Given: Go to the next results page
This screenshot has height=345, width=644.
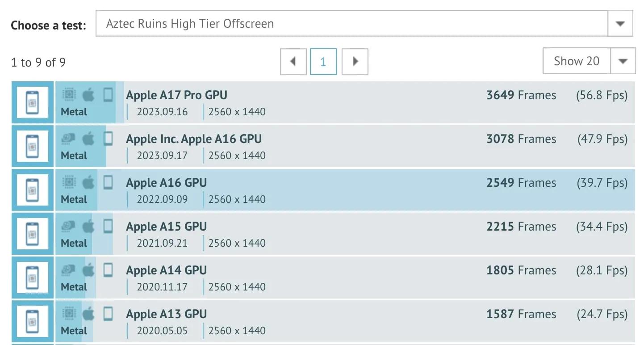Looking at the screenshot, I should pyautogui.click(x=355, y=61).
